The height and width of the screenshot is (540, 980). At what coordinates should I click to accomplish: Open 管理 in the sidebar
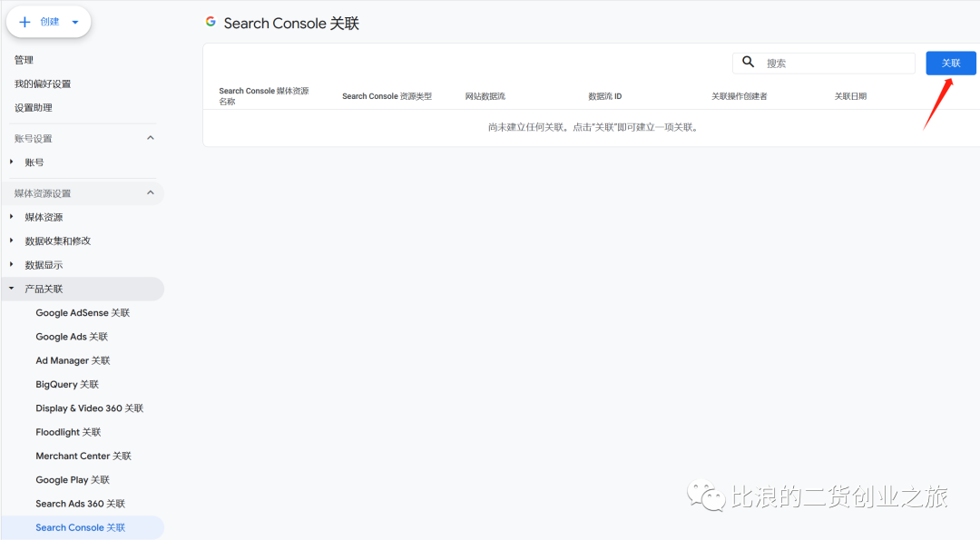click(x=24, y=60)
